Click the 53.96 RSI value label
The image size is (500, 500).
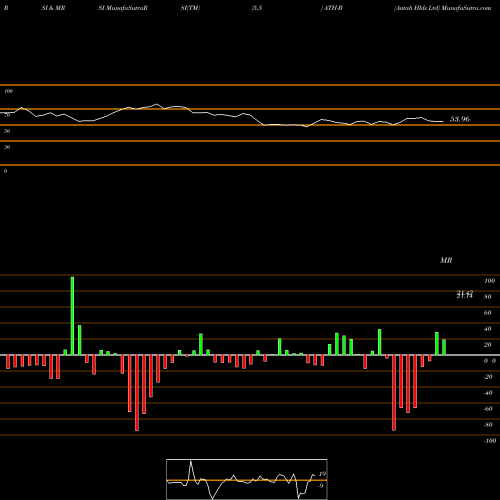coord(460,119)
